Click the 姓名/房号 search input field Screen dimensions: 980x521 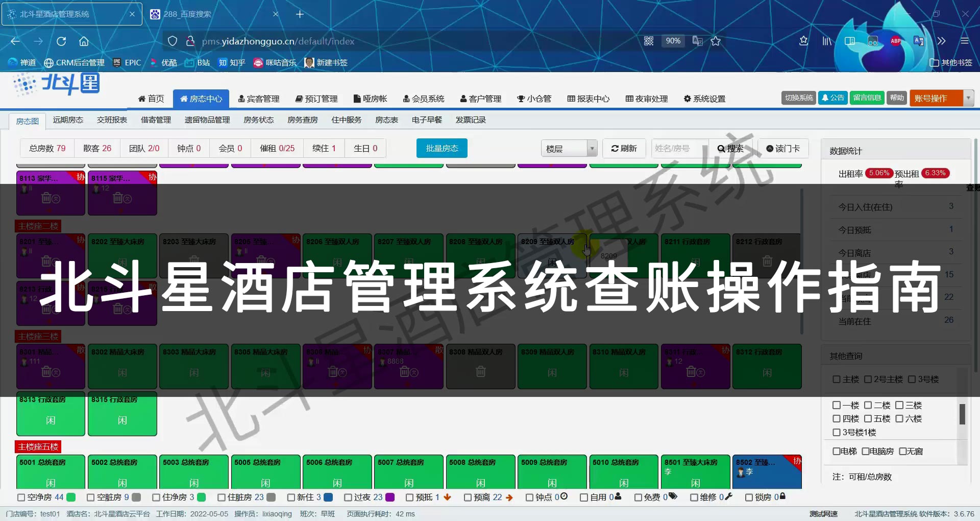[679, 148]
